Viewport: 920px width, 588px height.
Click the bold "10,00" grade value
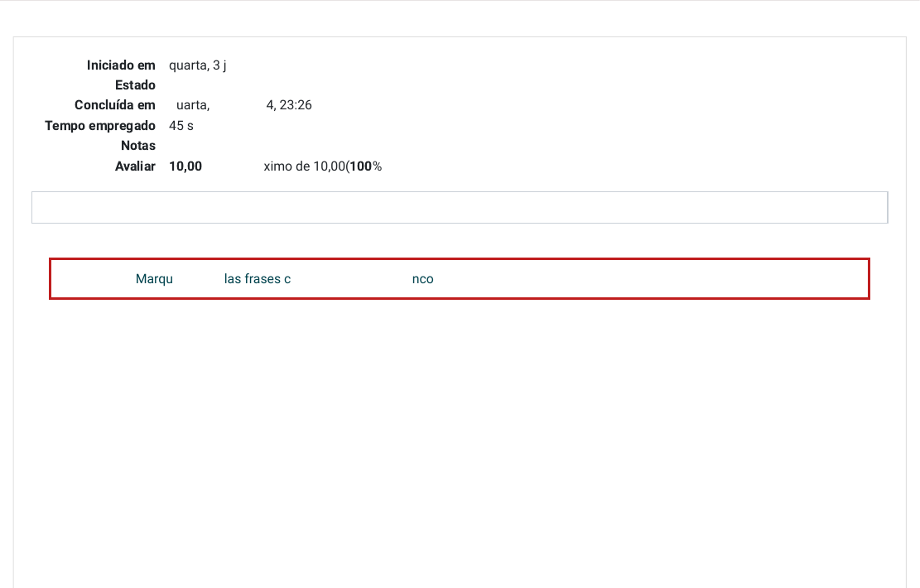pos(185,166)
